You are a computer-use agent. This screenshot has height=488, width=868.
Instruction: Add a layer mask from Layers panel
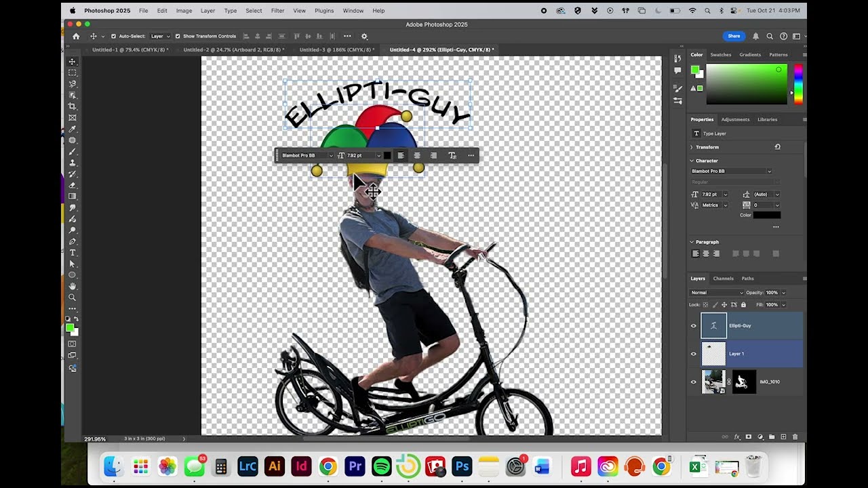coord(749,437)
